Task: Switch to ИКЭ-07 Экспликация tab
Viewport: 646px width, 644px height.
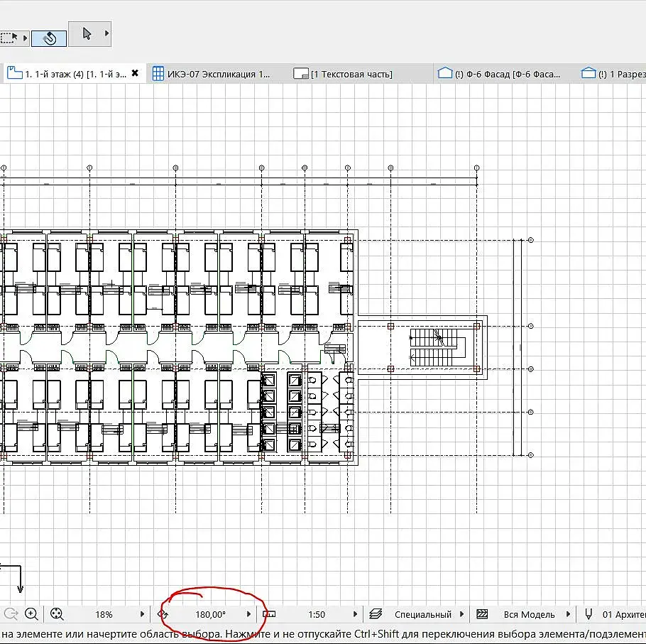Action: point(212,74)
